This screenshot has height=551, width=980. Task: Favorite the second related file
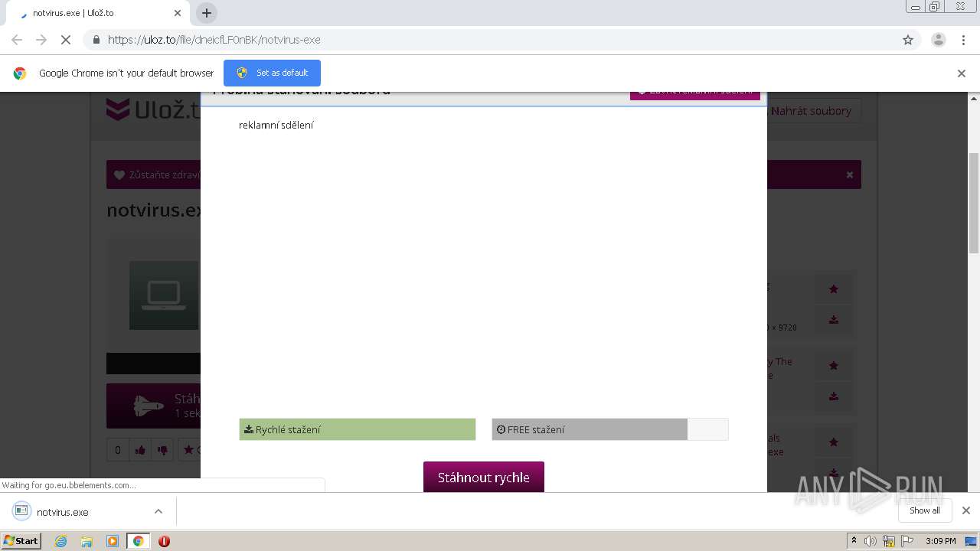[x=834, y=366]
